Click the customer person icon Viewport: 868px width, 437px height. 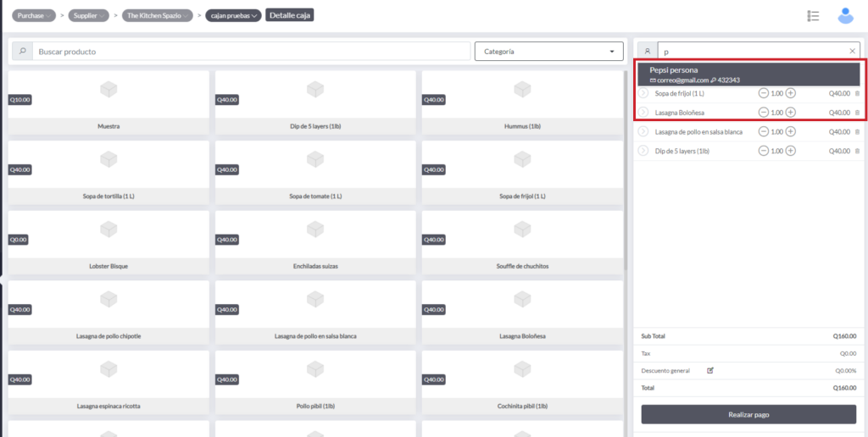(x=647, y=52)
